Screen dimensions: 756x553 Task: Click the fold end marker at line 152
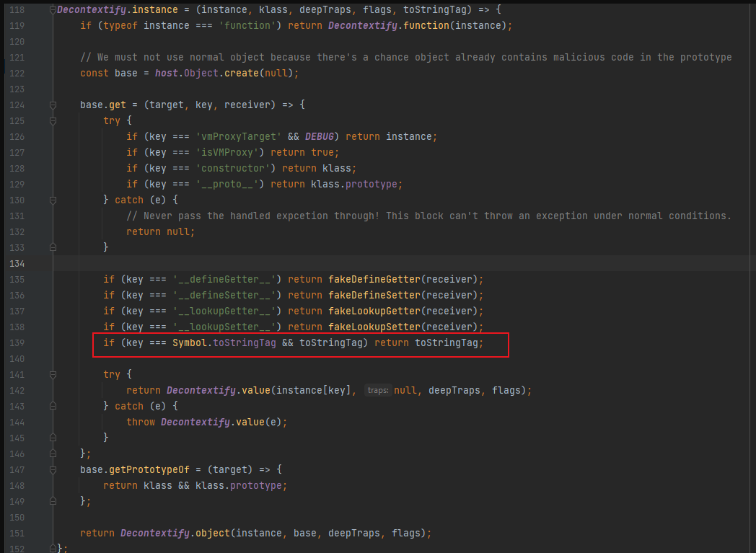coord(53,548)
